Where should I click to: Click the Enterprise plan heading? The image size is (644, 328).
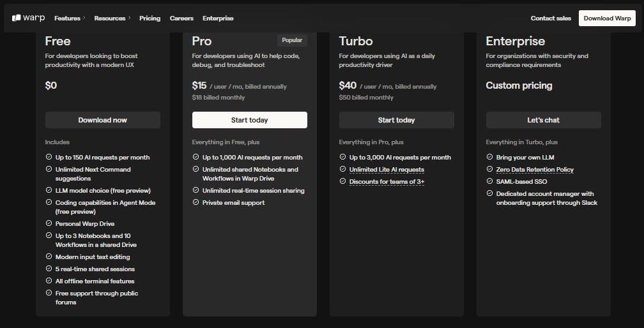point(516,41)
